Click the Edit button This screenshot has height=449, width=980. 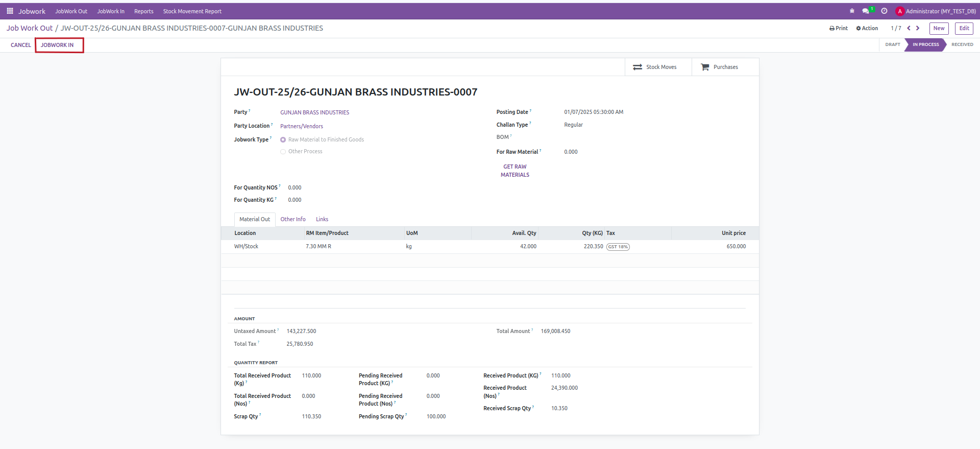tap(964, 28)
